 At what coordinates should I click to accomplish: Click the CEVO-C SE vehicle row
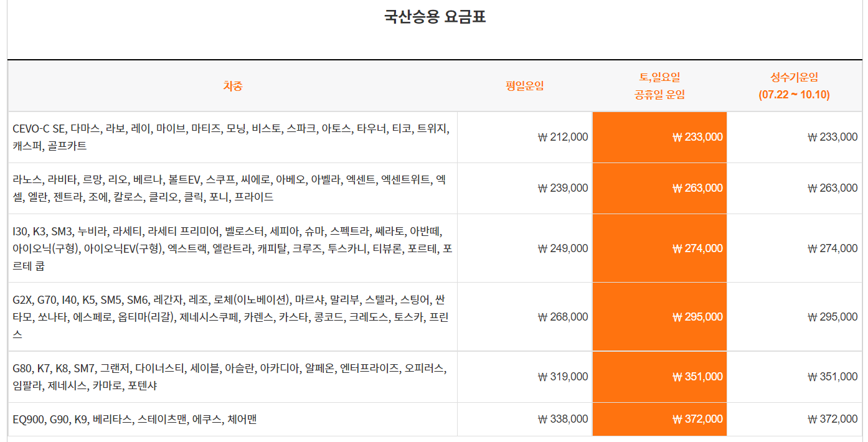[x=230, y=137]
